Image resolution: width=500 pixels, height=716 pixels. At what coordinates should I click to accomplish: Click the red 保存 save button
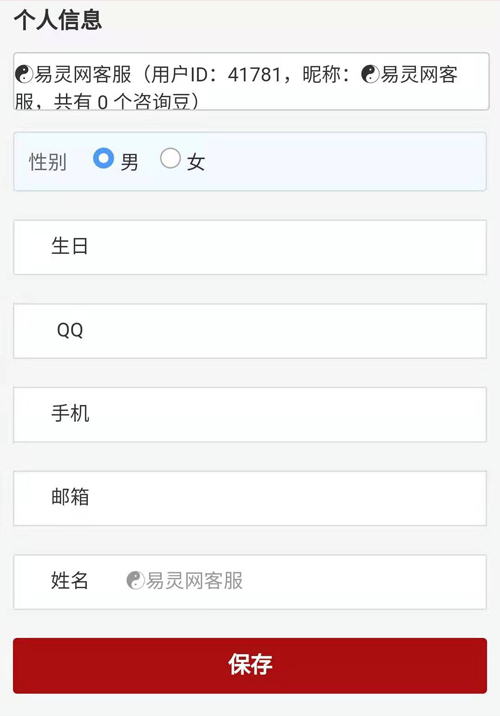coord(250,665)
